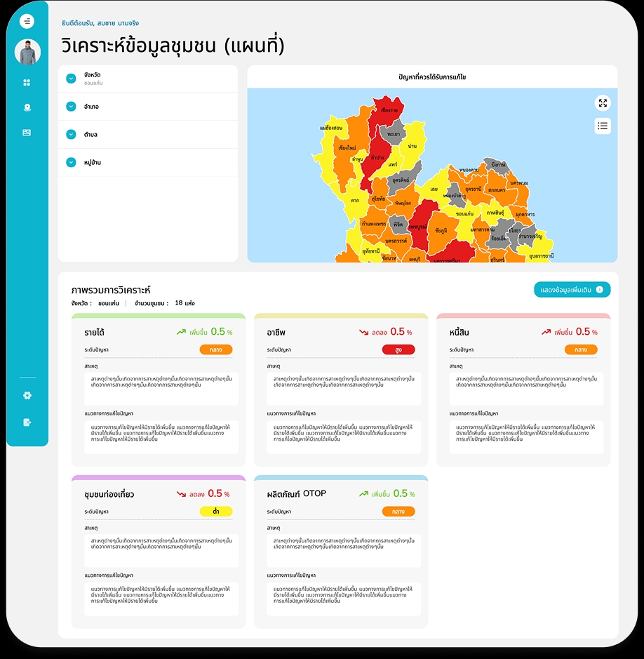Click the จำนวนชุมชน 18 แห่ง value

coord(185,303)
